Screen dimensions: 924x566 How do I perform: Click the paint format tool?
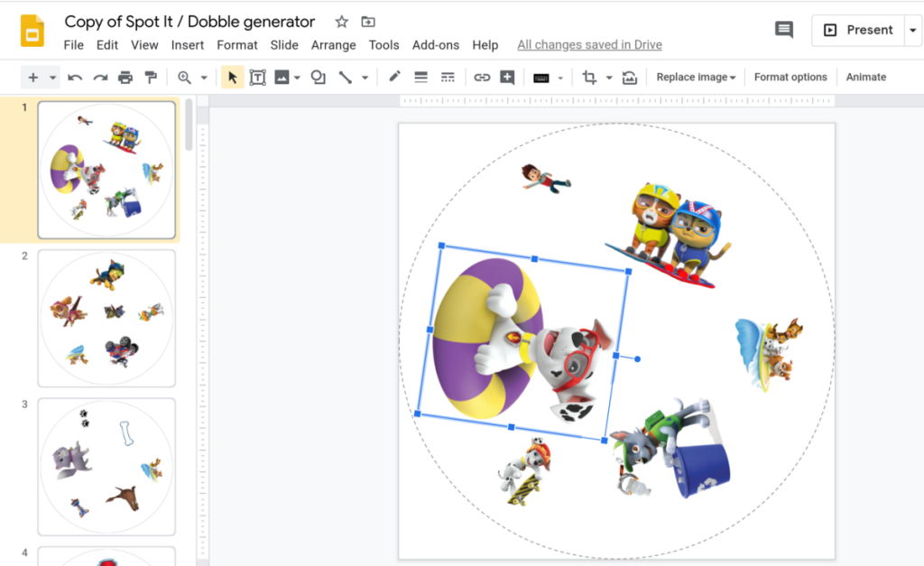151,77
